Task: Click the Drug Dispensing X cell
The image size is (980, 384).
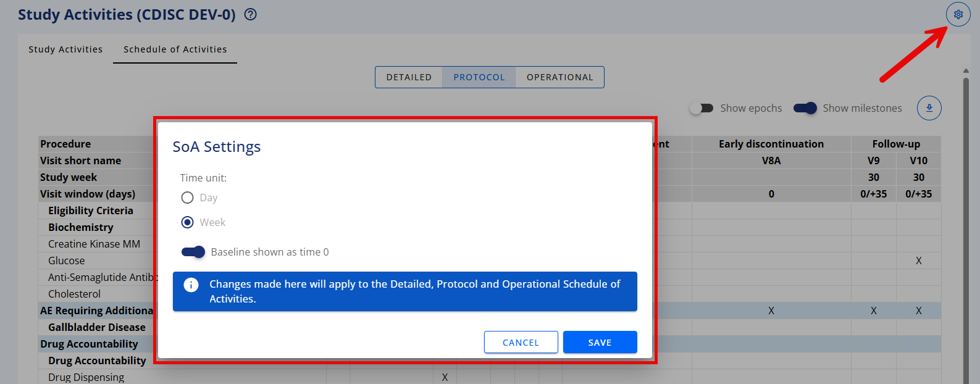Action: [445, 377]
